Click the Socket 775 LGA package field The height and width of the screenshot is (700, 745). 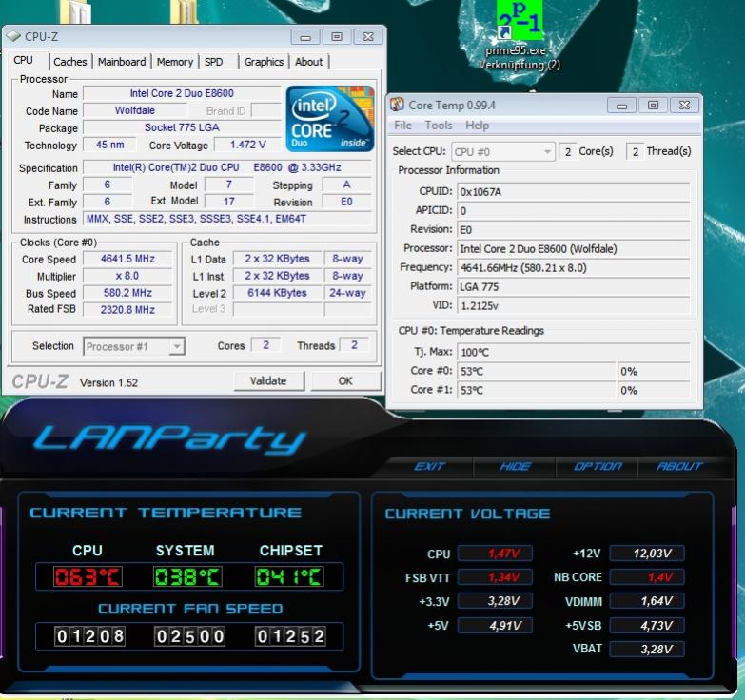click(x=182, y=127)
